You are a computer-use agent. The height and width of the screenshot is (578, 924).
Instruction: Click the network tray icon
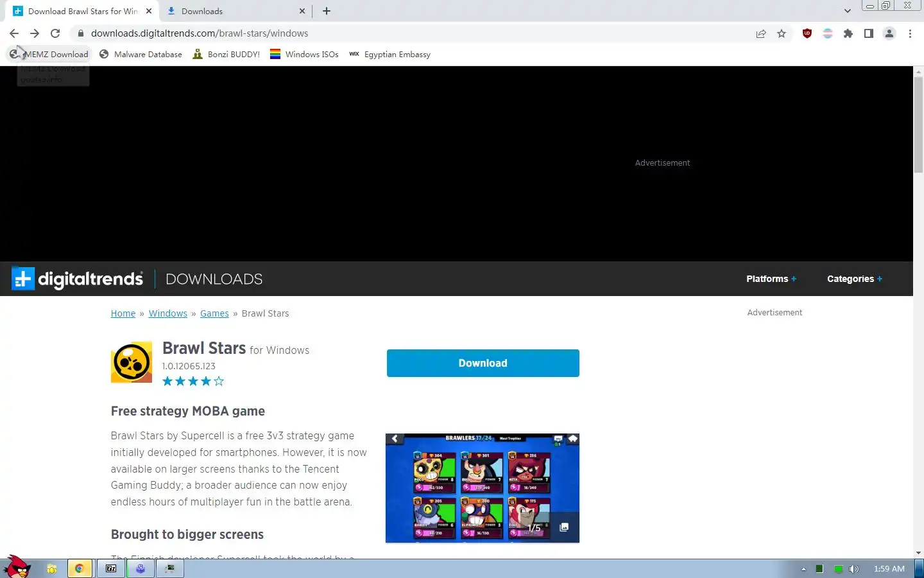point(838,569)
